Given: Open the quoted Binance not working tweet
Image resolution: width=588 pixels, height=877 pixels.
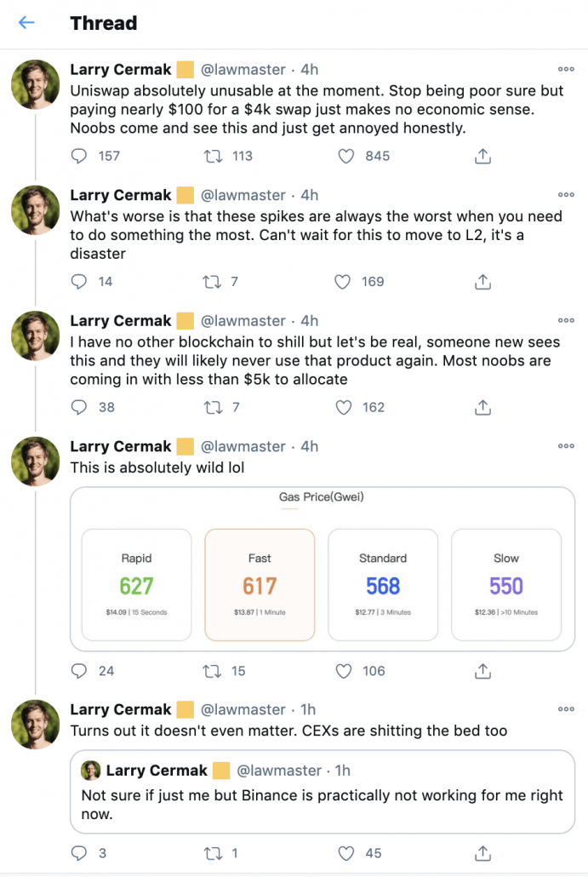Looking at the screenshot, I should click(323, 791).
